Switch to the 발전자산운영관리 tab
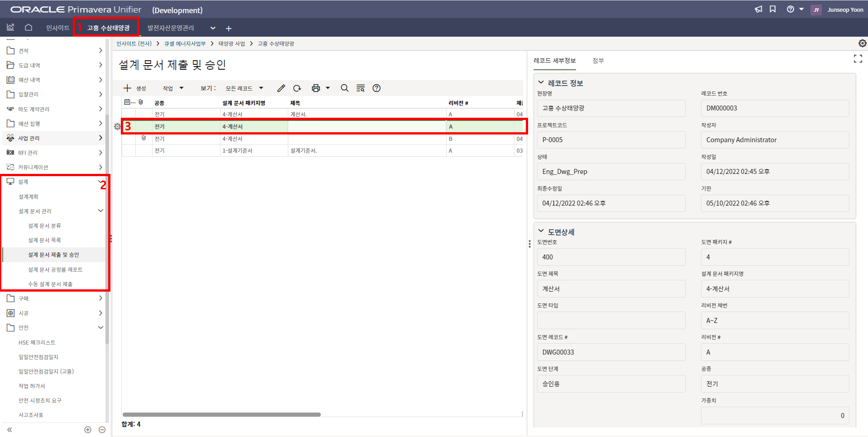The image size is (868, 437). (x=171, y=28)
